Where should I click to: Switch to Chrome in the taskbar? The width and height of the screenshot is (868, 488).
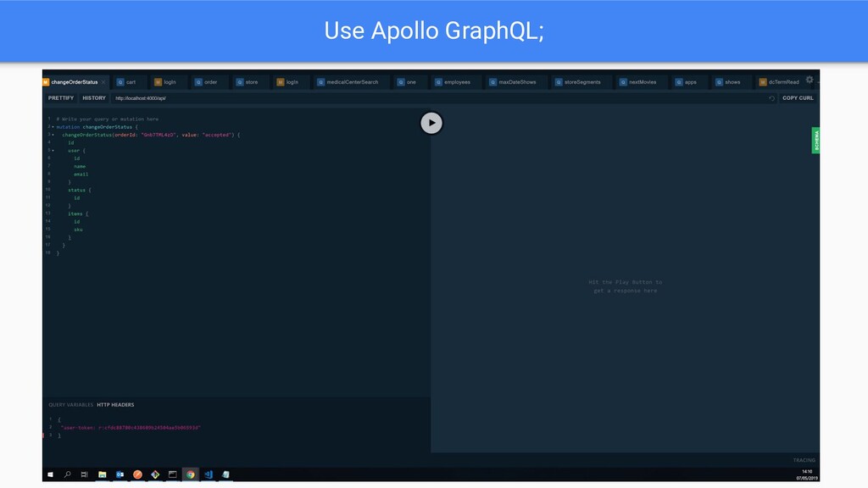point(191,474)
